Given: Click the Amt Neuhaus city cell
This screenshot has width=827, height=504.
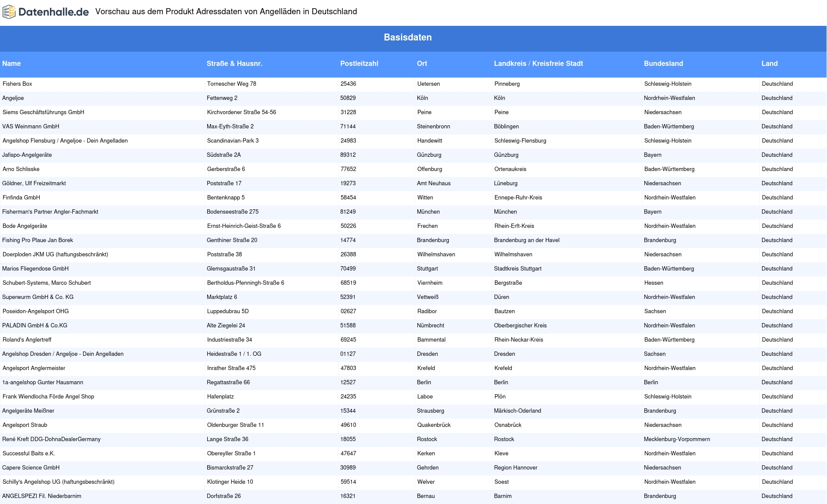Looking at the screenshot, I should pyautogui.click(x=434, y=184).
